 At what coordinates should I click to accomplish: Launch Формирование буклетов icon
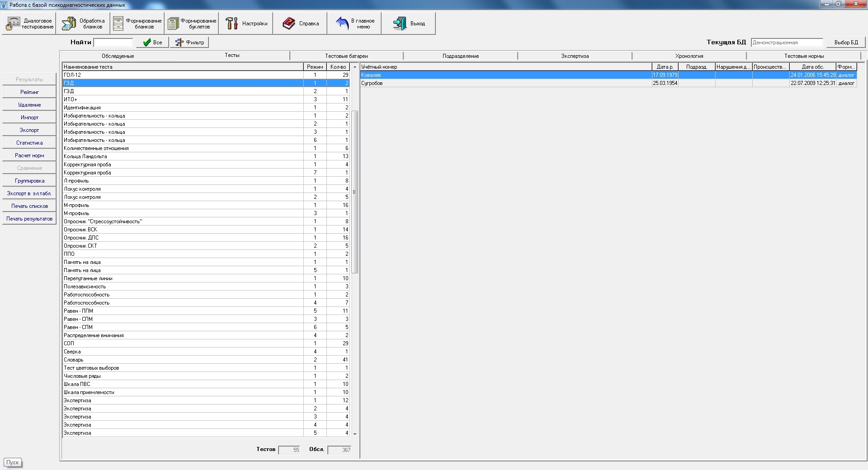(173, 23)
